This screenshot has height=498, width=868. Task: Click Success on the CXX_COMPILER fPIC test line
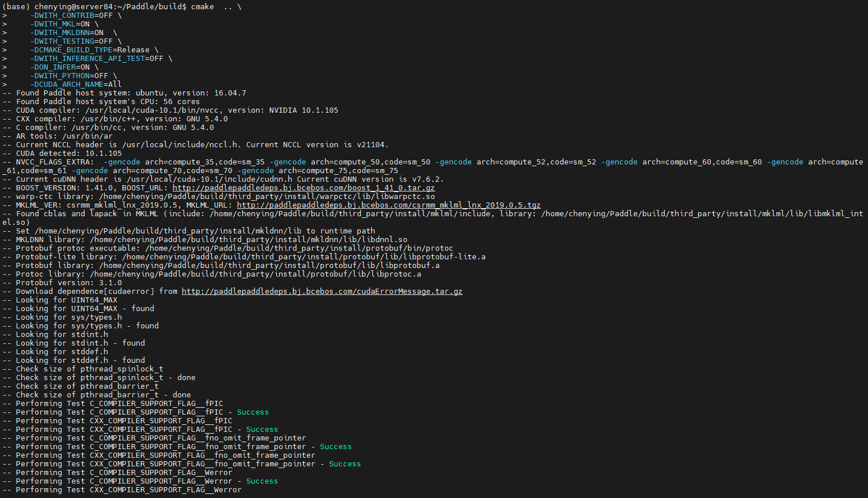click(x=262, y=430)
